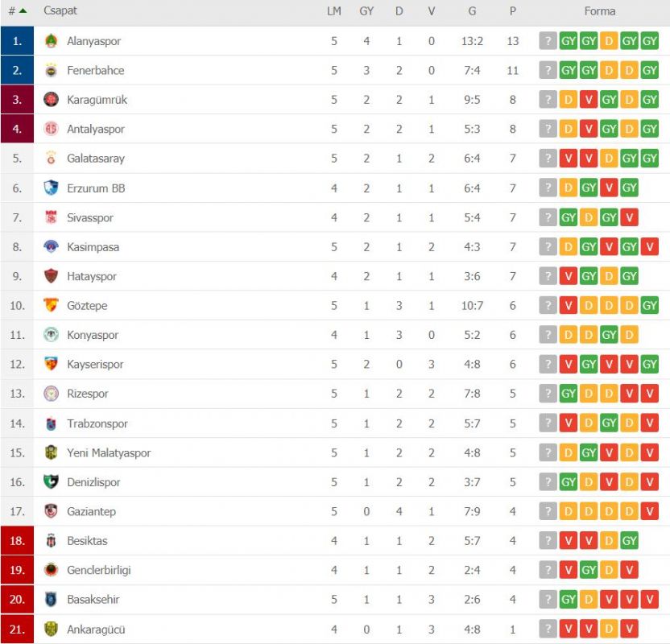Click the Trabzonspor team logo
Screen dimensions: 670x644
pyautogui.click(x=51, y=423)
